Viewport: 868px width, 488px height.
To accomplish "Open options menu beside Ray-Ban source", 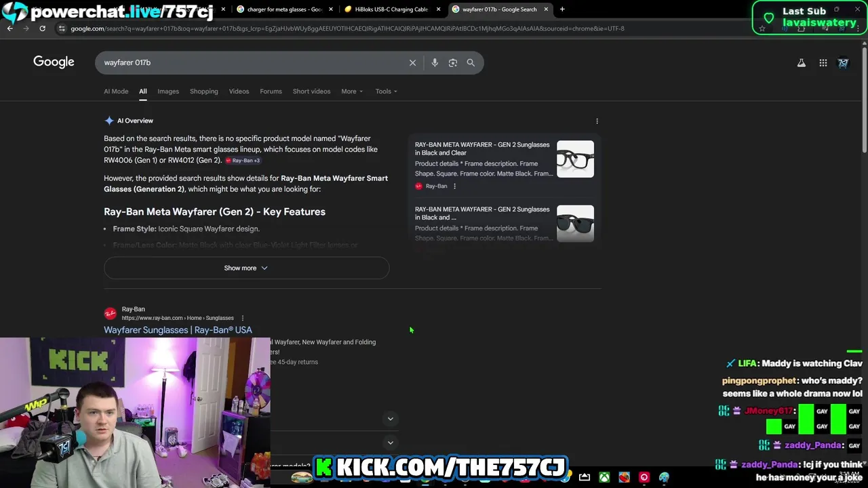I will 454,186.
